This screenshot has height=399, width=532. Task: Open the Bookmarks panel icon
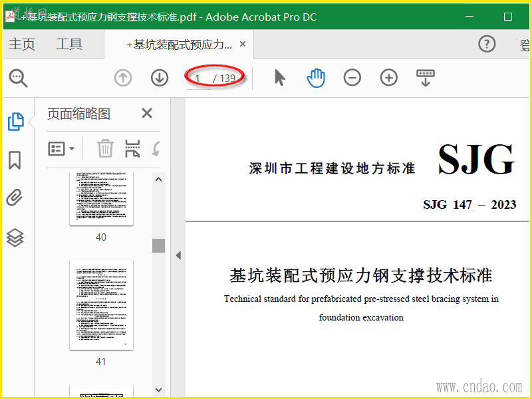click(x=15, y=160)
